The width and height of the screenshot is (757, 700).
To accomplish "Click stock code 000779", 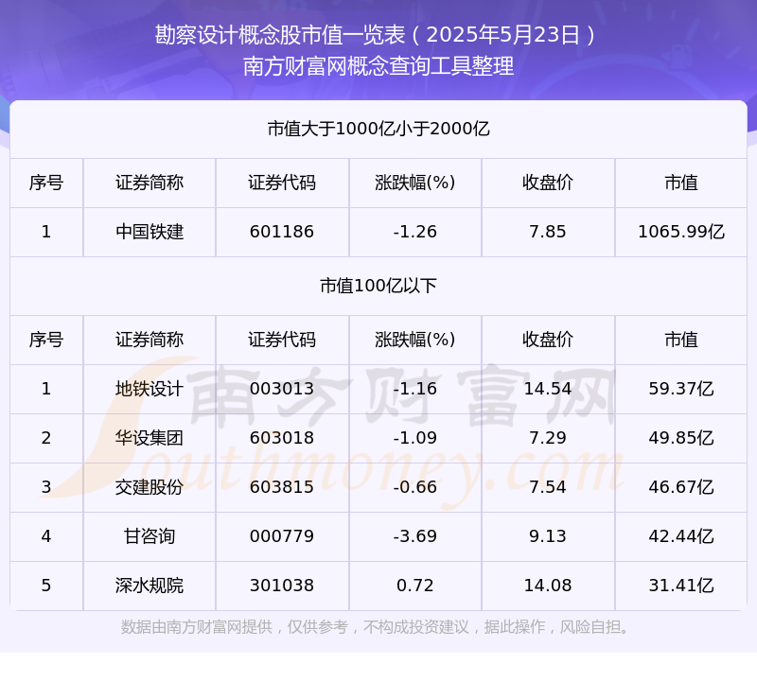I will pos(282,536).
